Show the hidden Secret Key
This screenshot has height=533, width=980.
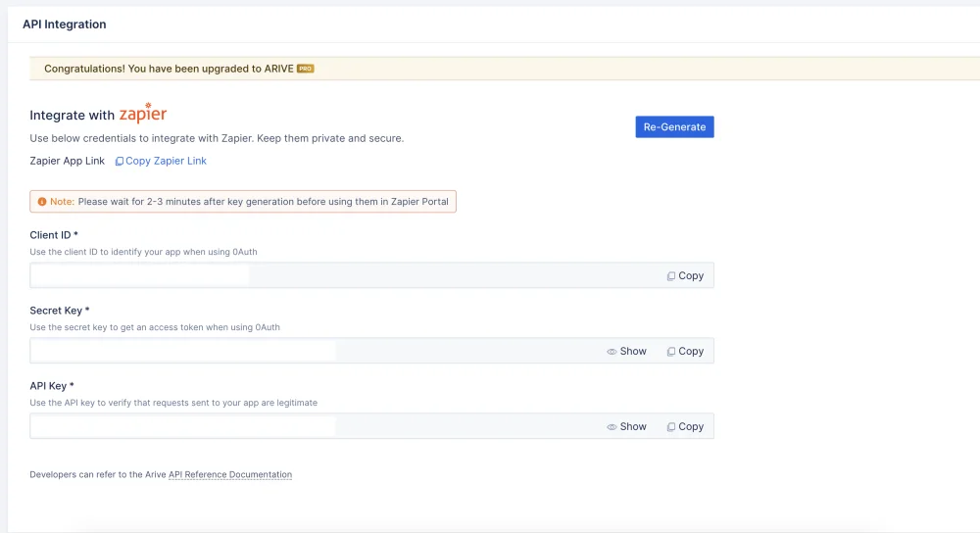click(626, 351)
